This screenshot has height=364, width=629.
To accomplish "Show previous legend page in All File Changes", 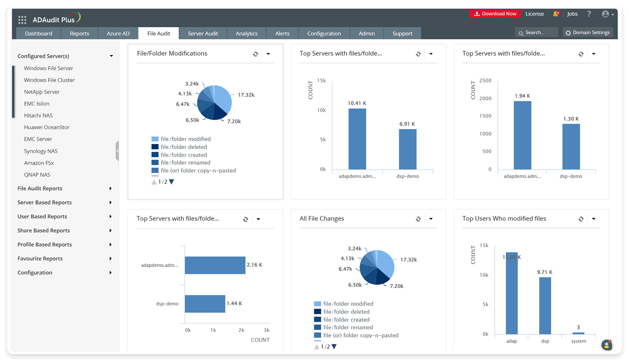I will (317, 347).
